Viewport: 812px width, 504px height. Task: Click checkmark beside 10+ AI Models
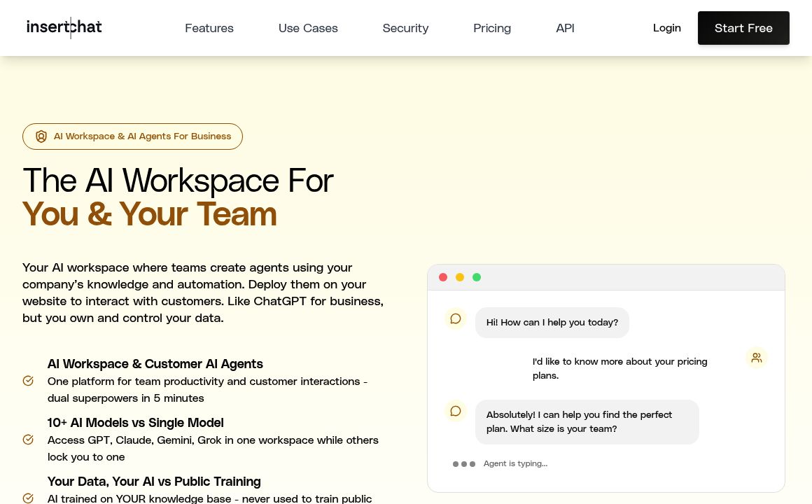pyautogui.click(x=28, y=440)
